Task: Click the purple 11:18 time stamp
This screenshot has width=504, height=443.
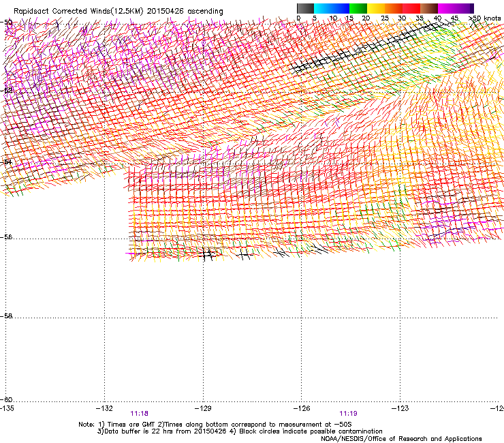Action: (139, 414)
